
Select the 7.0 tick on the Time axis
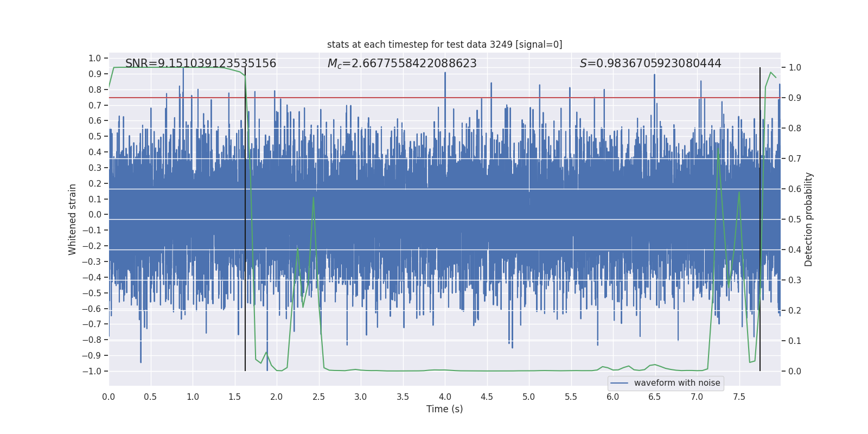coord(697,397)
